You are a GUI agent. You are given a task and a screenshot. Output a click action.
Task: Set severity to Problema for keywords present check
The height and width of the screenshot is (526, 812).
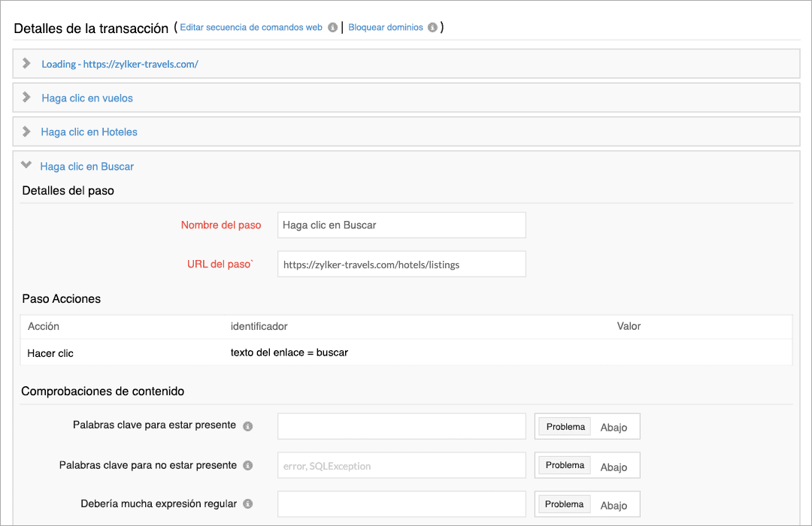(564, 426)
